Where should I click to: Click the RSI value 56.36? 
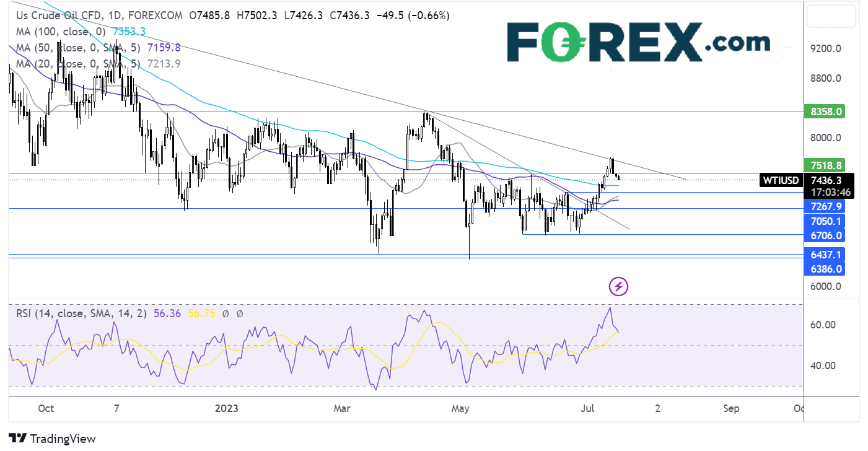tap(166, 314)
